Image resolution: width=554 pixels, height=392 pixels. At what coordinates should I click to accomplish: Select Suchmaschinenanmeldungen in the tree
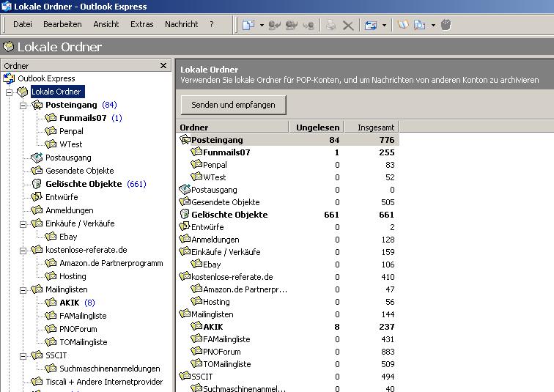(109, 369)
